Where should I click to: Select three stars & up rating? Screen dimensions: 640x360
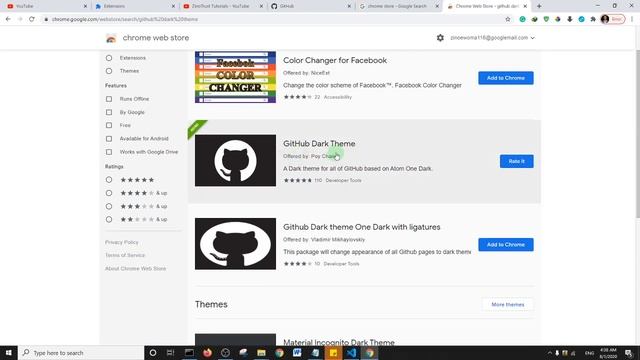pyautogui.click(x=109, y=206)
